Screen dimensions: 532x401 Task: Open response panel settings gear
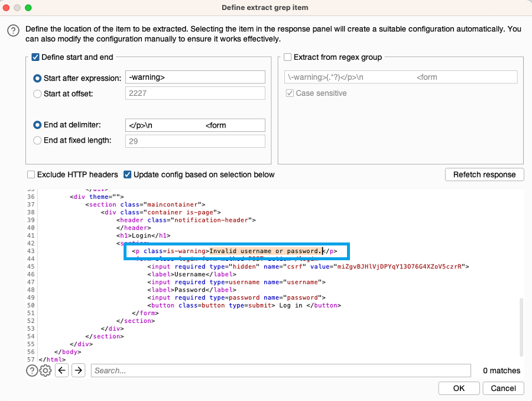pos(45,370)
